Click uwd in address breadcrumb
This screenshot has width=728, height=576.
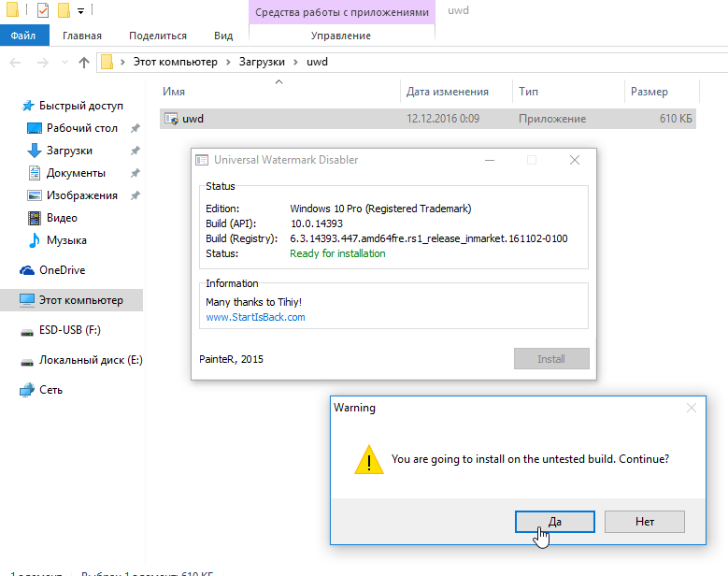[317, 63]
